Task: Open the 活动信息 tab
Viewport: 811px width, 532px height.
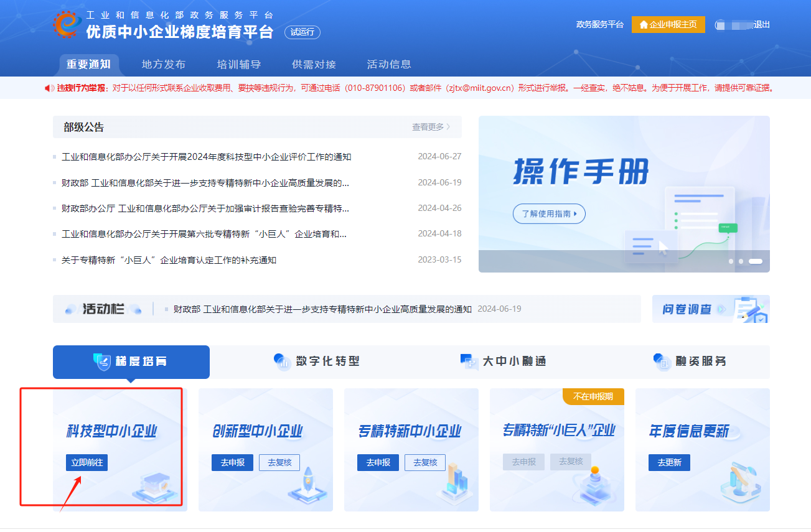Action: [x=388, y=64]
